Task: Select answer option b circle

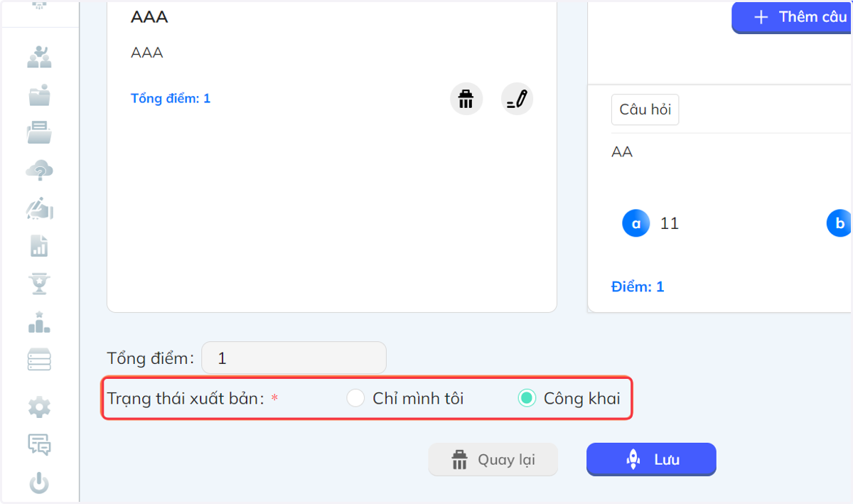Action: tap(839, 223)
